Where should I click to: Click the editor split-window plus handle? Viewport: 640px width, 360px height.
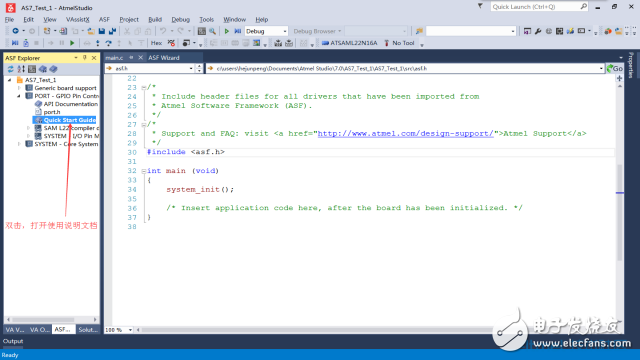pyautogui.click(x=620, y=78)
